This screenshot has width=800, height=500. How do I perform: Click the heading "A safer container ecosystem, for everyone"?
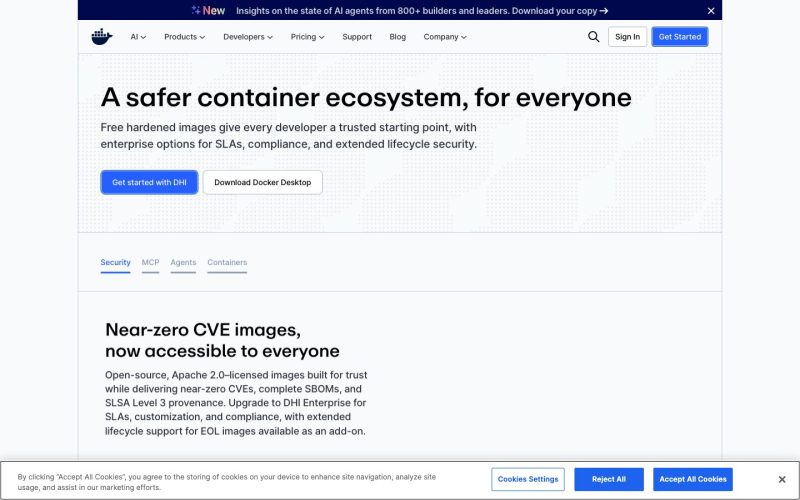point(366,97)
